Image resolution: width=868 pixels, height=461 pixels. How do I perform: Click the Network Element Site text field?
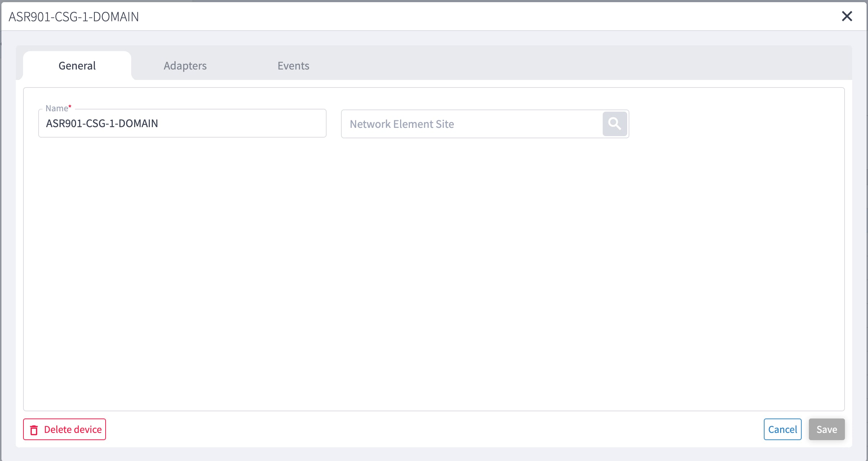tap(469, 124)
